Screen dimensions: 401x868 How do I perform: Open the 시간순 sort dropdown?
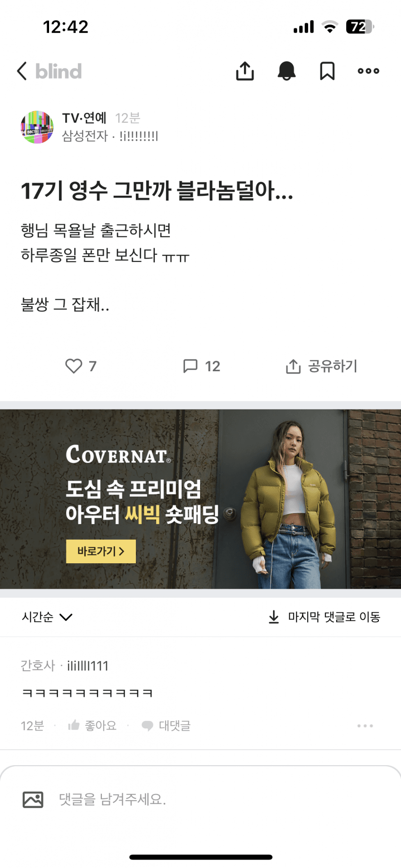(47, 617)
